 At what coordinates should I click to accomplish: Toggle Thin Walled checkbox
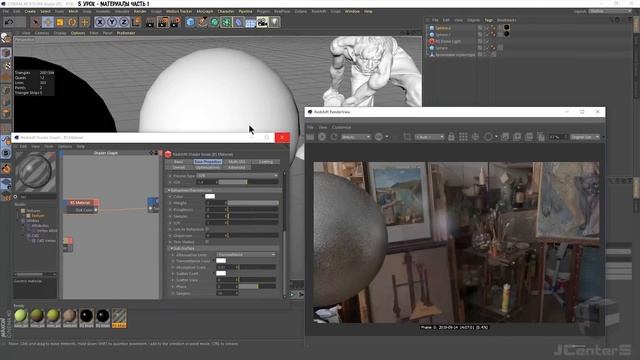[x=207, y=242]
